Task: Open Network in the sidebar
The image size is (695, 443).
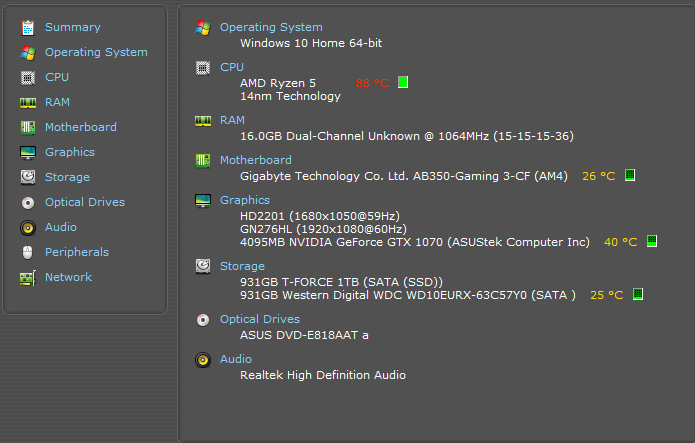Action: (x=68, y=277)
